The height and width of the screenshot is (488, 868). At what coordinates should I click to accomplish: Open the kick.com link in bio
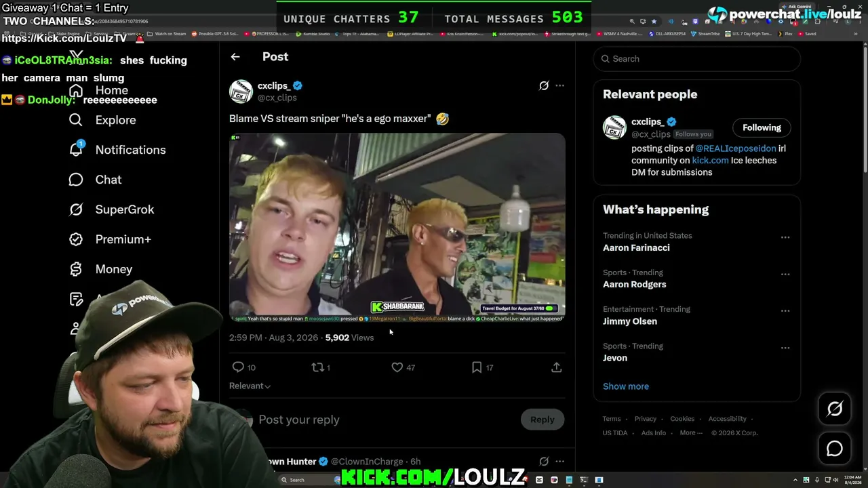pyautogui.click(x=710, y=161)
